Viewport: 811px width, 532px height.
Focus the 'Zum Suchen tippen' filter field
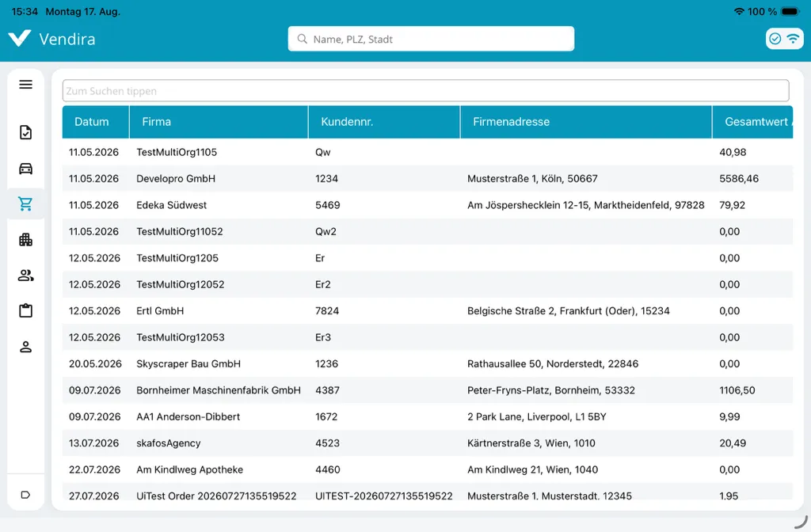coord(425,91)
